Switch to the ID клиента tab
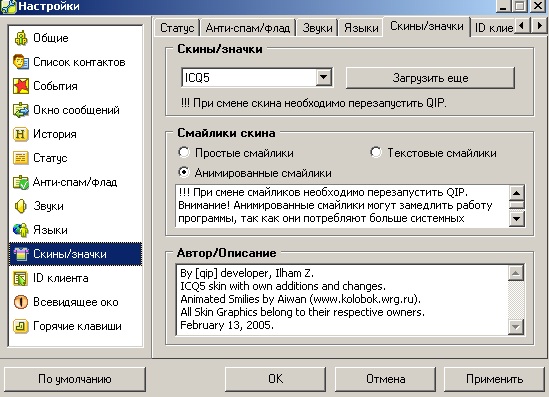The image size is (549, 397). coord(494,28)
